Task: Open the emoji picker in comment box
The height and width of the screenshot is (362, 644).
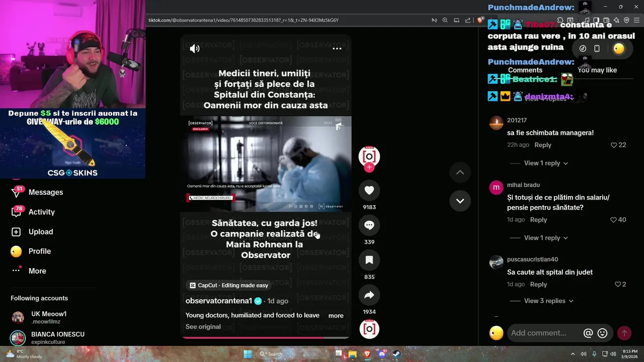Action: click(x=602, y=333)
